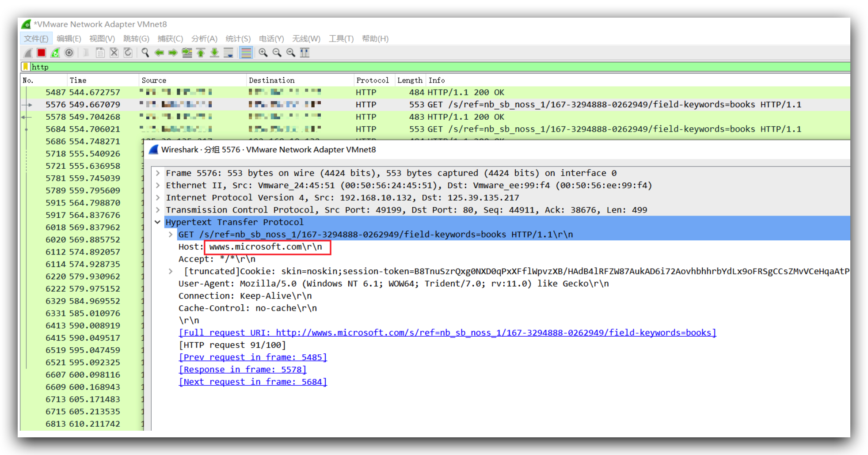Open the 视图(V) menu
Screen dimensions: 868x455
coord(102,39)
